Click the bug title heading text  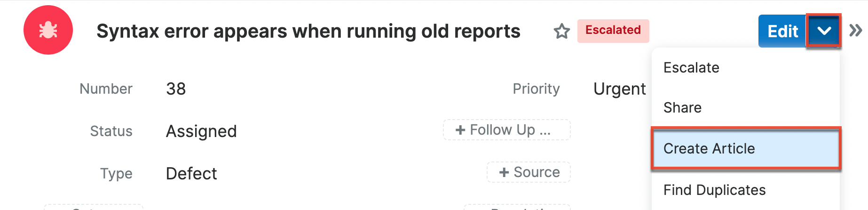pyautogui.click(x=308, y=32)
